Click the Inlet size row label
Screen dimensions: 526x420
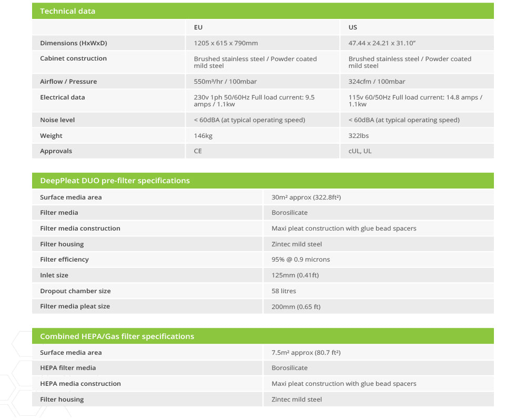click(54, 275)
